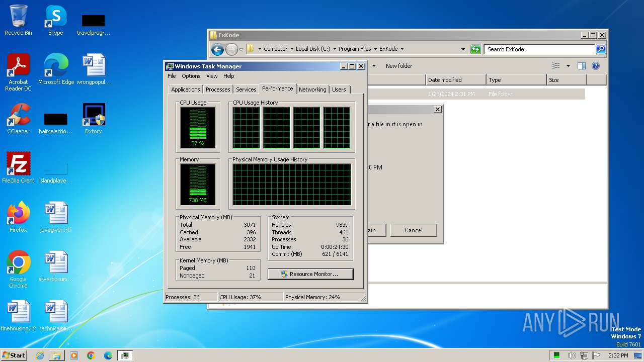
Task: Click the Program Files breadcrumb segment
Action: (355, 49)
